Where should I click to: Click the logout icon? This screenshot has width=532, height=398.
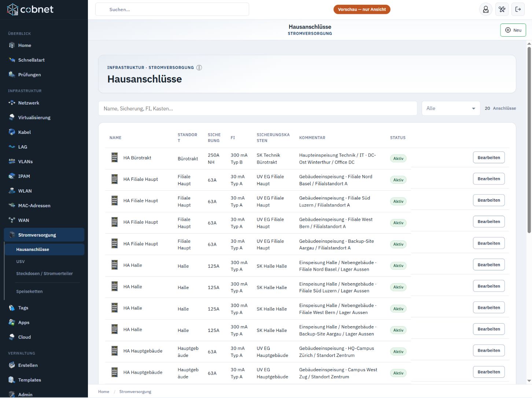(518, 10)
